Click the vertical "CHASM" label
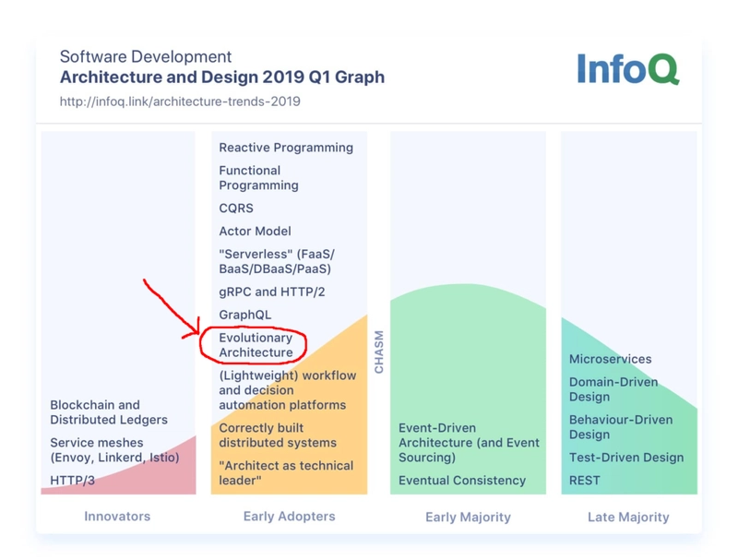 click(x=379, y=351)
